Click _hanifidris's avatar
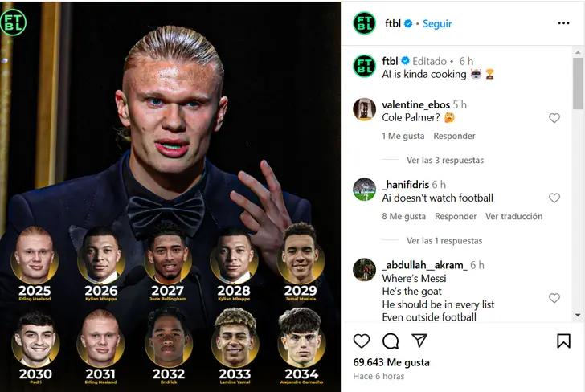Viewport: 585px width, 392px height. pos(364,190)
